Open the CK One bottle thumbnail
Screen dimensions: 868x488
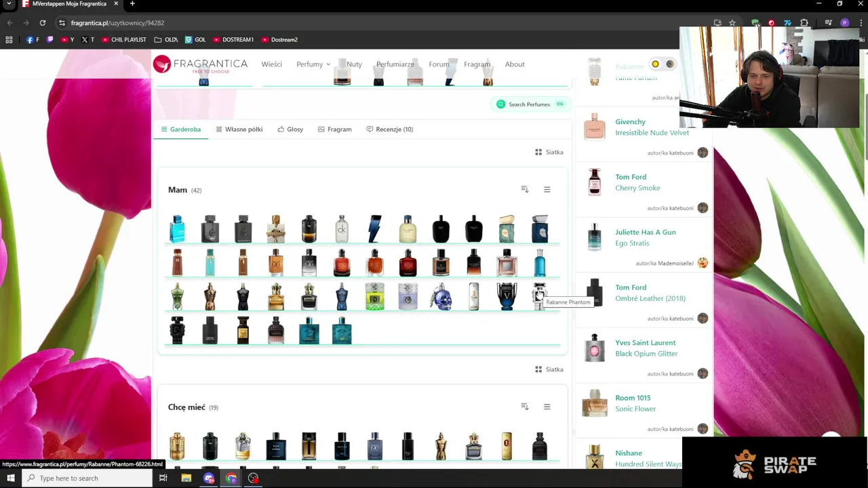click(342, 229)
